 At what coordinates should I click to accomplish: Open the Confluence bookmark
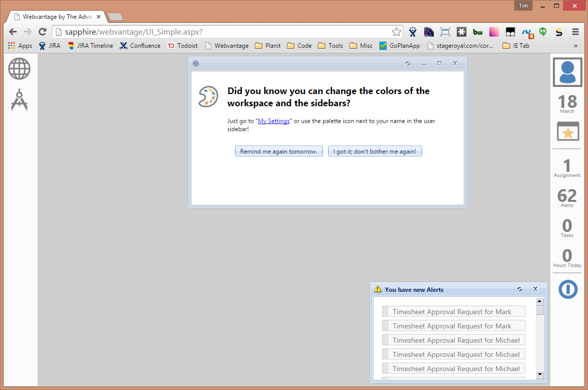click(x=140, y=45)
